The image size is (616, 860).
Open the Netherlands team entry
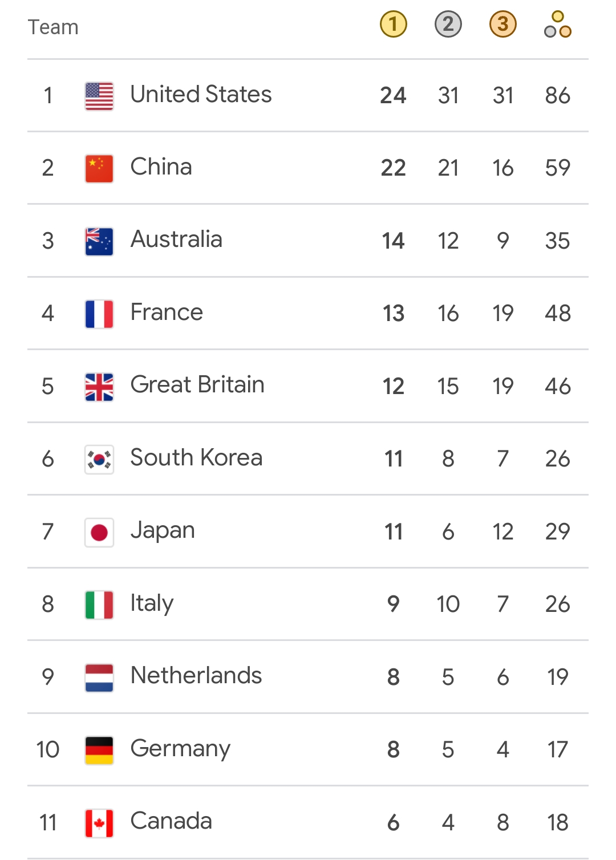click(x=196, y=676)
